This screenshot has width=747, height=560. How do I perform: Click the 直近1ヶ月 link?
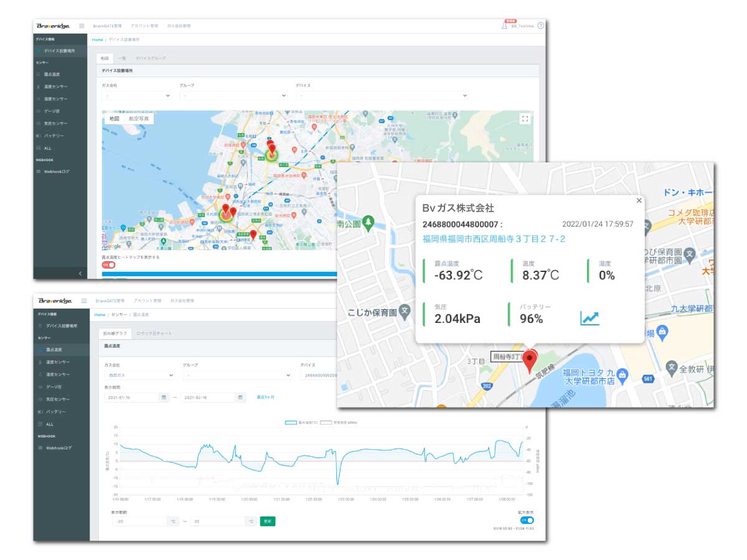coord(265,397)
